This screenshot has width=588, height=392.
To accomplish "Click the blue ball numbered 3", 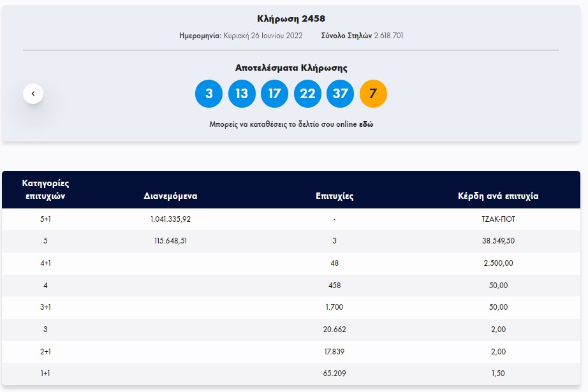I will click(209, 94).
